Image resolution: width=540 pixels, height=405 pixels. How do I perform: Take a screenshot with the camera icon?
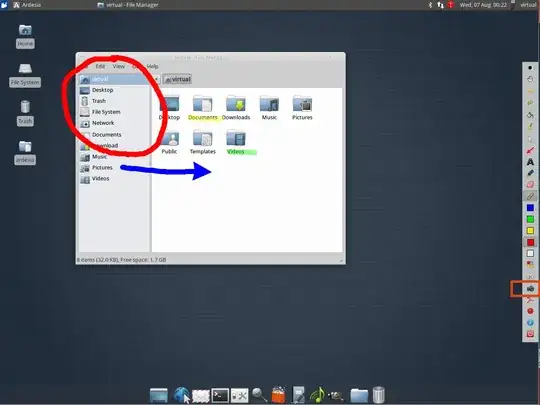(530, 289)
